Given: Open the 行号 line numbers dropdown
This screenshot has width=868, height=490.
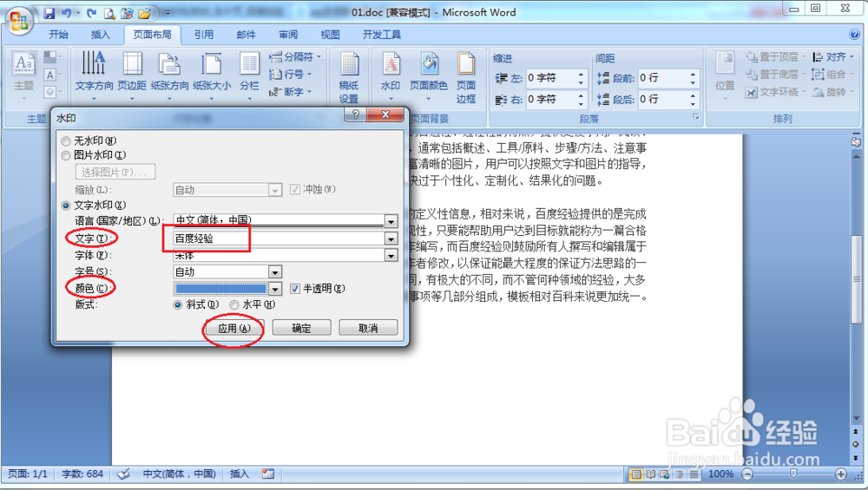Looking at the screenshot, I should [x=291, y=74].
